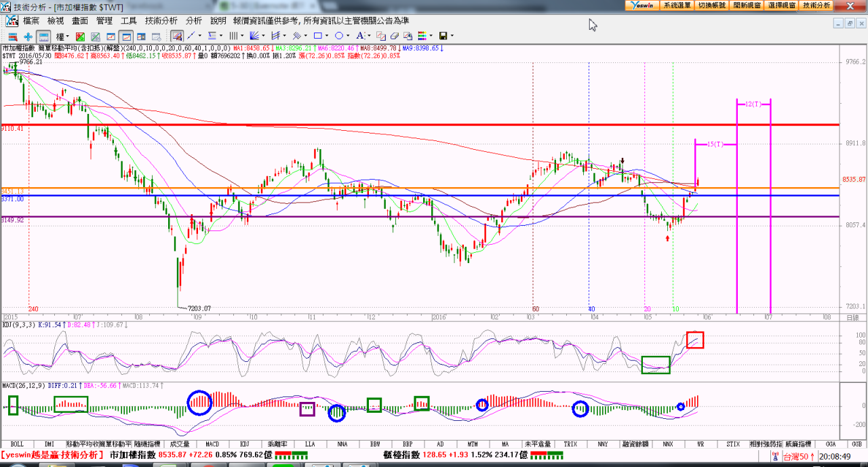
Task: Select the rectangle drawing tool
Action: pos(317,36)
